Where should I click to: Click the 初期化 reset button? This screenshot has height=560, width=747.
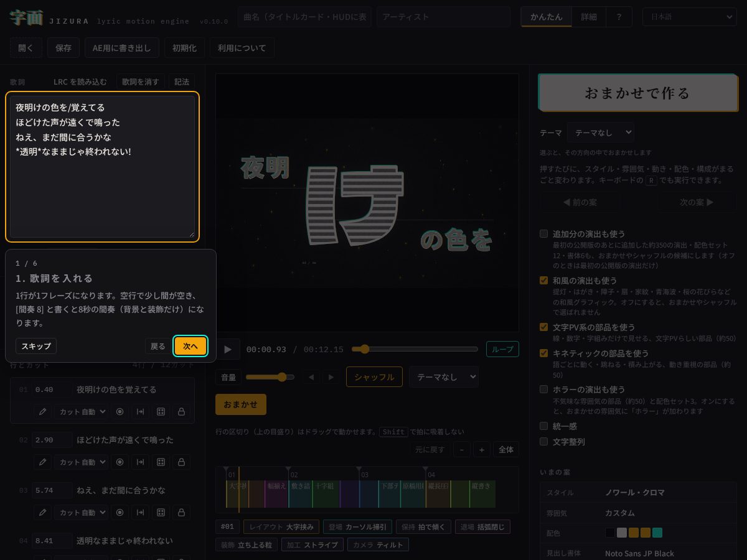pyautogui.click(x=184, y=48)
